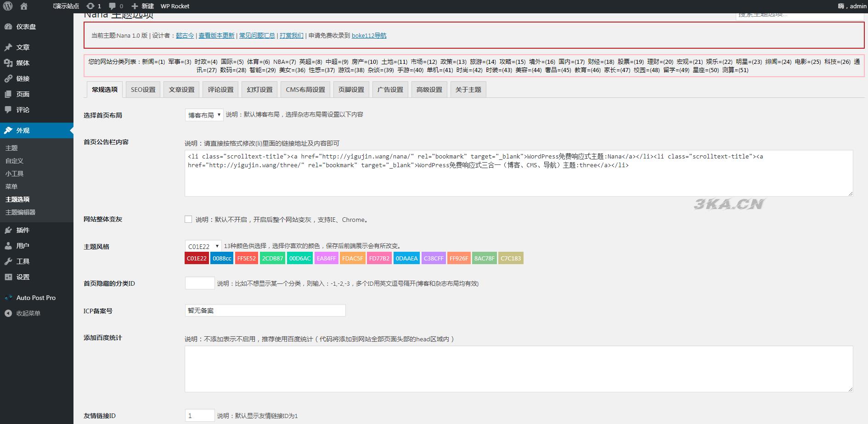Open the C01E22 theme color dropdown
The image size is (868, 424).
tap(202, 246)
